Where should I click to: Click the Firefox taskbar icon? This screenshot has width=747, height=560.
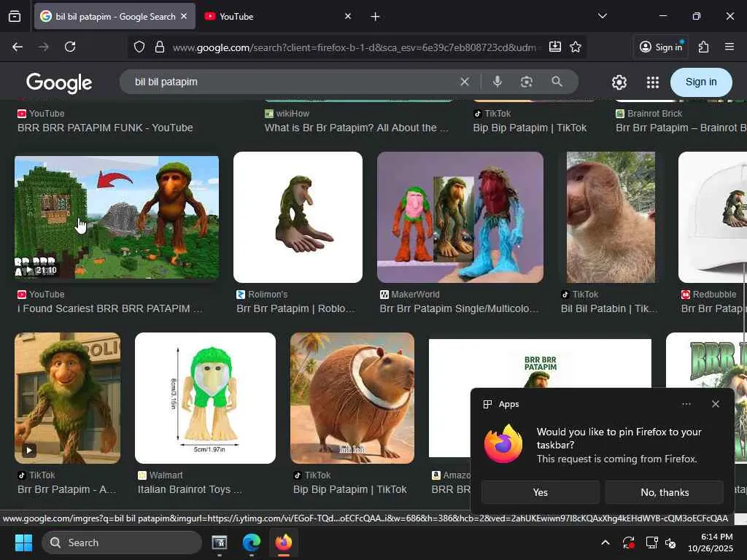[x=284, y=542]
